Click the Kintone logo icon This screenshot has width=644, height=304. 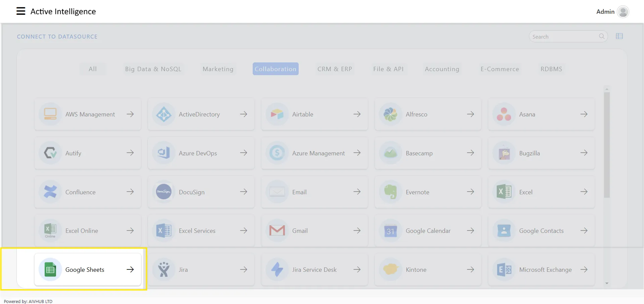point(391,269)
